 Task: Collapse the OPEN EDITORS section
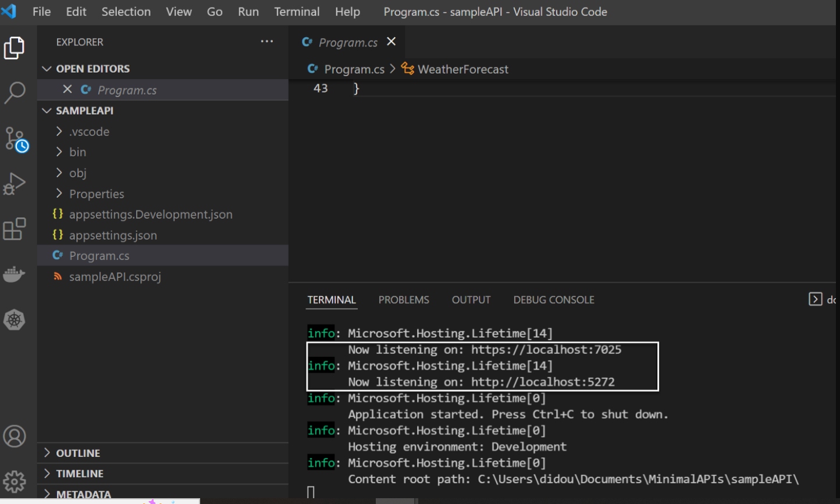click(x=92, y=69)
